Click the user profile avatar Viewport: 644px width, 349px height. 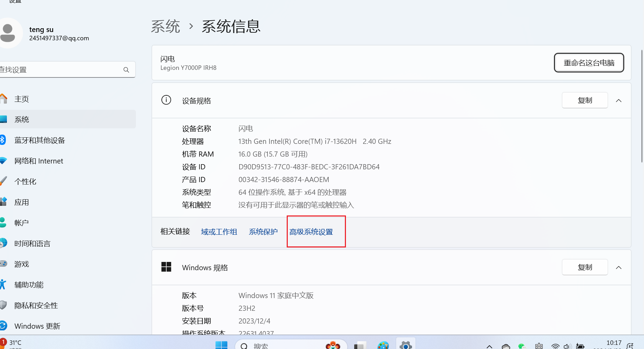(10, 33)
